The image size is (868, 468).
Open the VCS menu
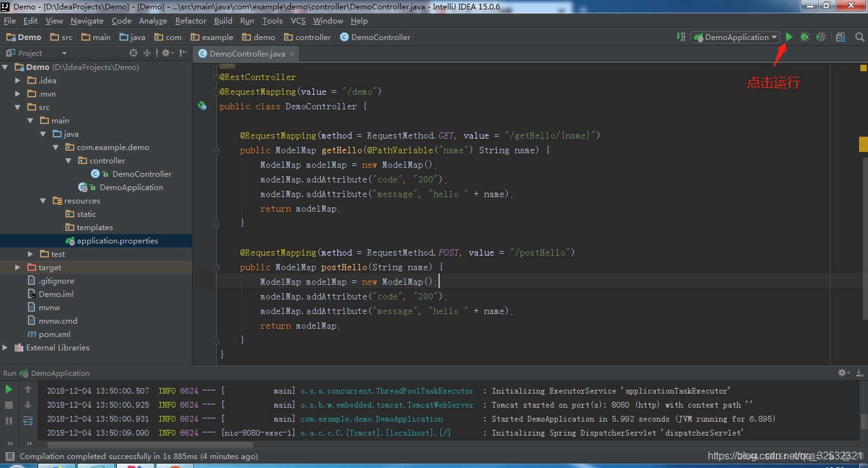point(298,20)
